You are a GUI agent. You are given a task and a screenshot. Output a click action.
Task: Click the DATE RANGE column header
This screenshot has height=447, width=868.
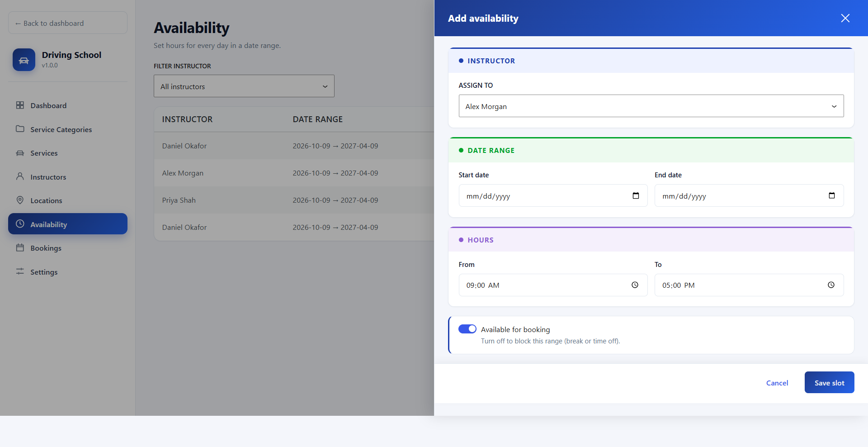tap(318, 119)
